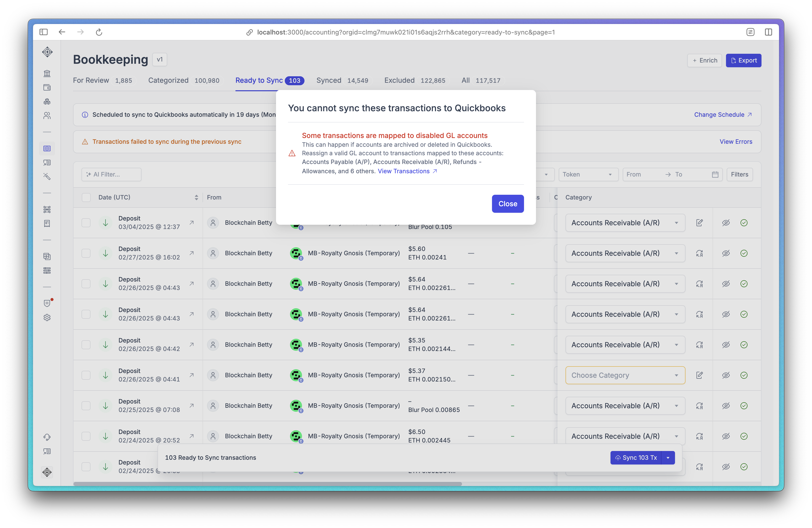Click edit icon on 03/04/2025 deposit row
The height and width of the screenshot is (528, 812).
click(699, 223)
